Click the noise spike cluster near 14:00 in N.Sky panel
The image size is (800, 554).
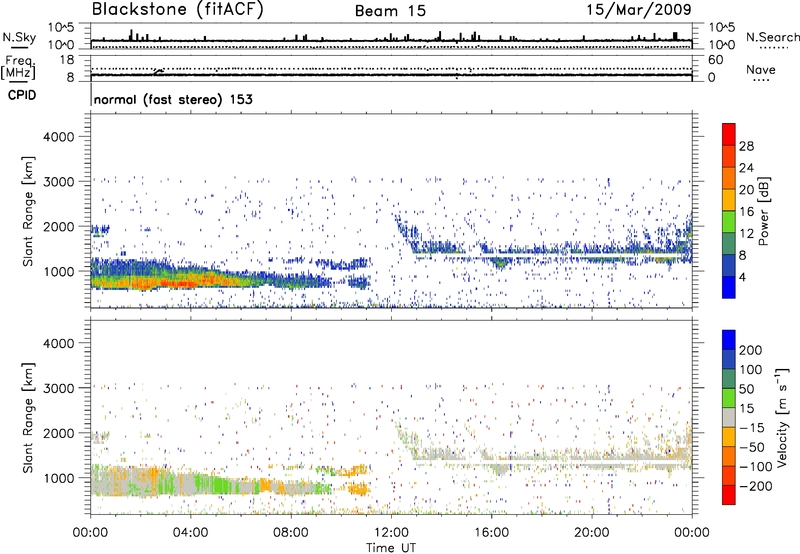pyautogui.click(x=440, y=37)
